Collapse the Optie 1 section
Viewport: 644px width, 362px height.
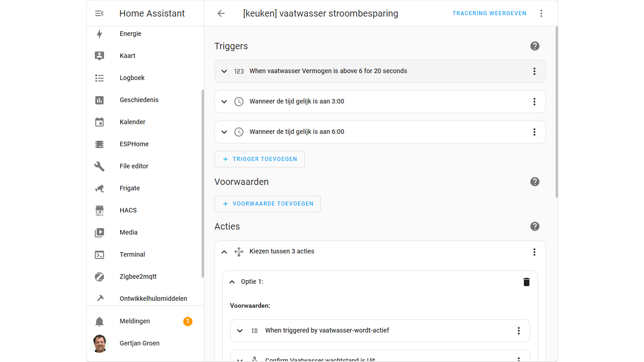pyautogui.click(x=232, y=282)
